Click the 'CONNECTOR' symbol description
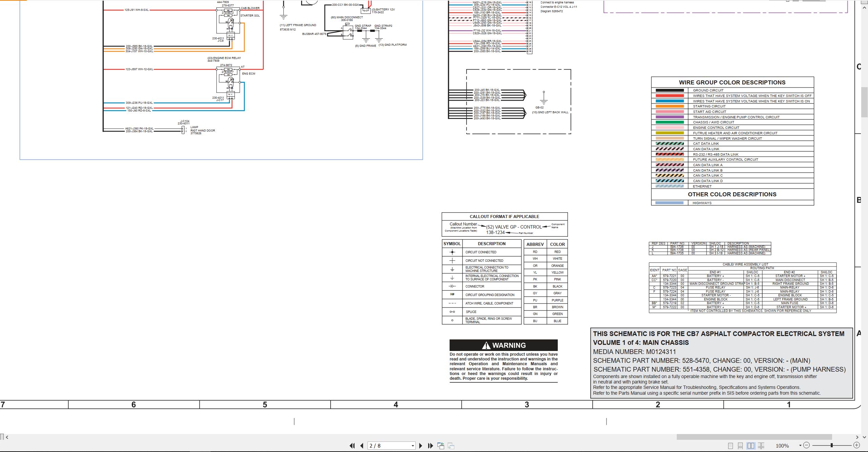 click(x=475, y=286)
